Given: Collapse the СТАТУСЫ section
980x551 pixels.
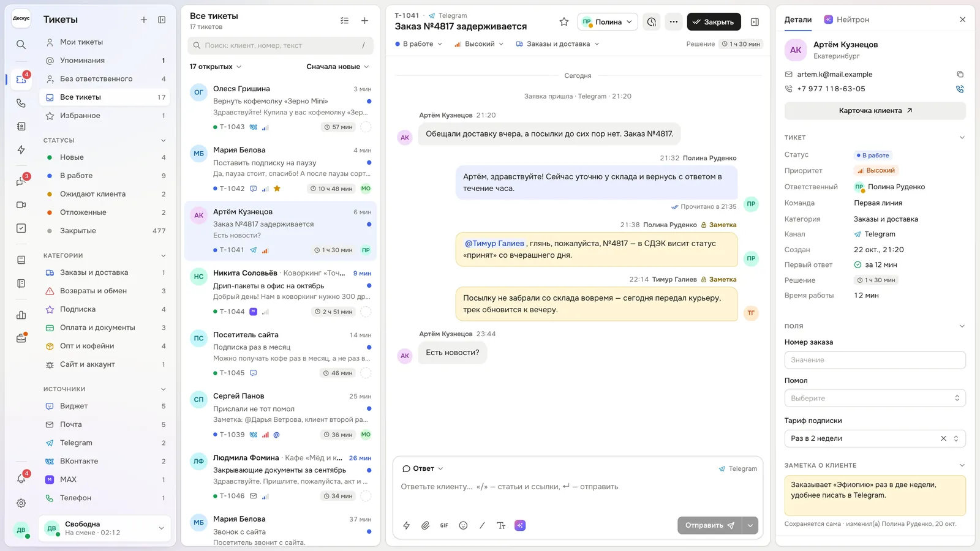Looking at the screenshot, I should (x=164, y=140).
